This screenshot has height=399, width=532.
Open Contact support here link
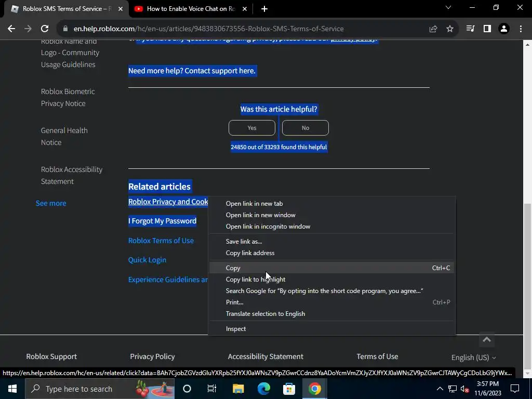(220, 71)
